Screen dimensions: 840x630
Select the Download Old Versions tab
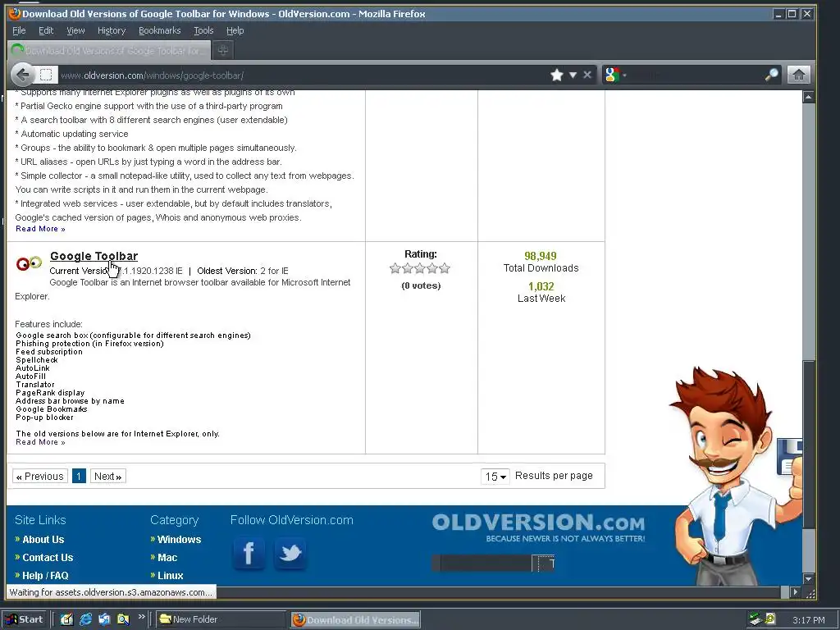click(x=109, y=50)
